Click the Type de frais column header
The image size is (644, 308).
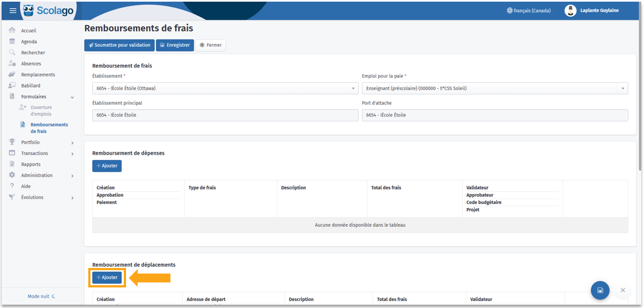(202, 187)
